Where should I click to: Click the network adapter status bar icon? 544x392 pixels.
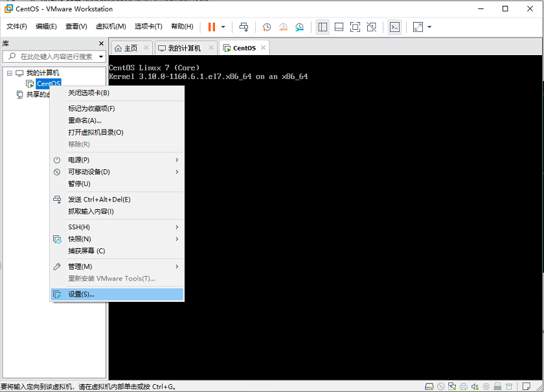click(x=452, y=386)
